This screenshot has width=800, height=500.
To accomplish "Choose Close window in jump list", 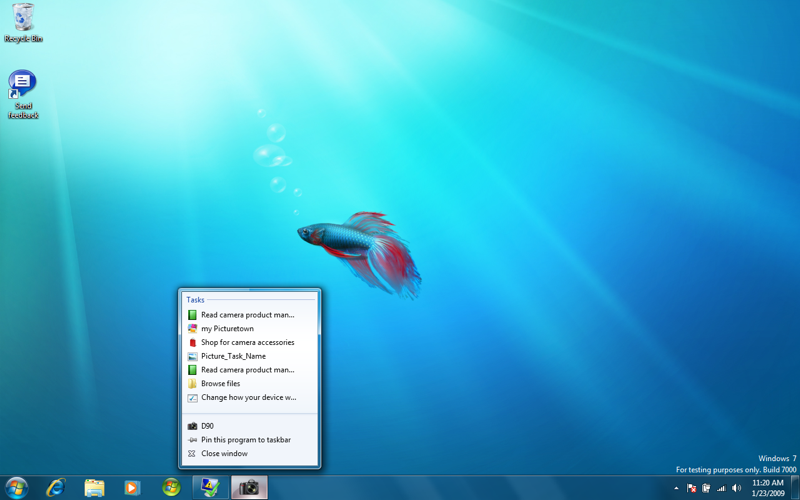I will tap(249, 454).
